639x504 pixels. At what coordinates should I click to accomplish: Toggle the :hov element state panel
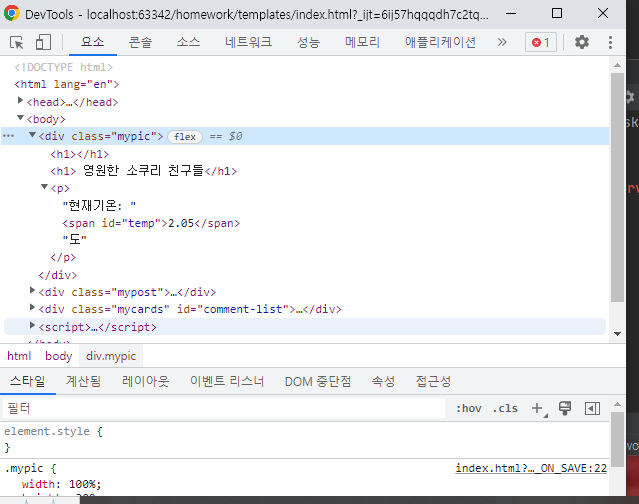[x=469, y=408]
